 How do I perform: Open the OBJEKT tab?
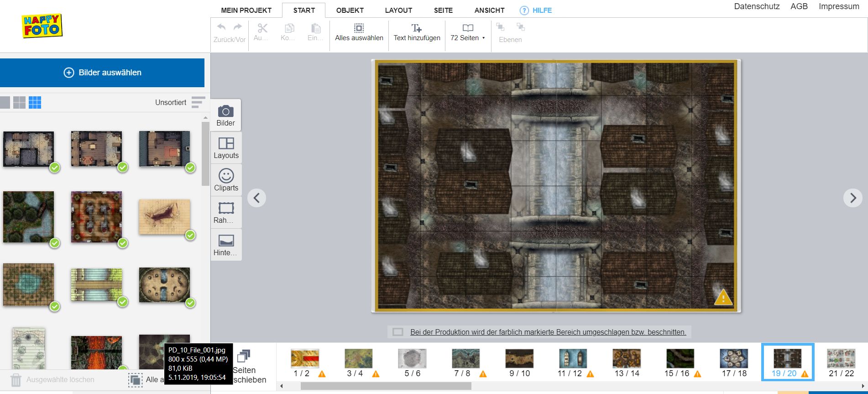pos(350,10)
